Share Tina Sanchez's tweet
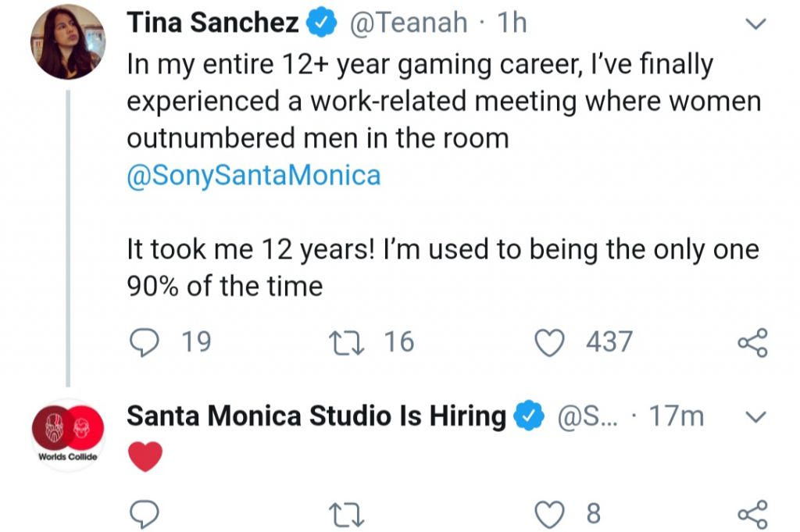The height and width of the screenshot is (532, 800). pos(753,343)
